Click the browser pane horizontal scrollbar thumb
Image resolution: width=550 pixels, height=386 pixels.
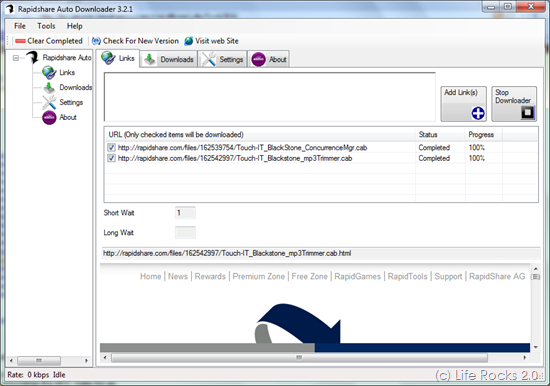click(299, 358)
